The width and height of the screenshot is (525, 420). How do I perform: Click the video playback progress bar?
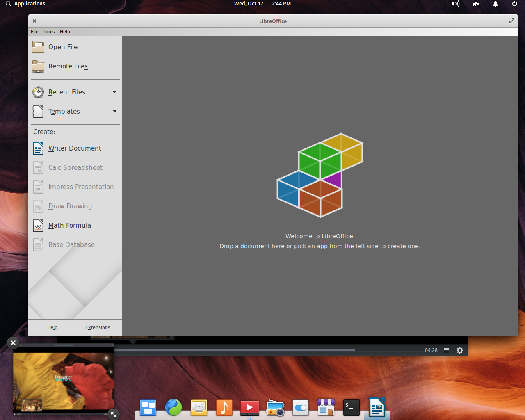tap(268, 350)
